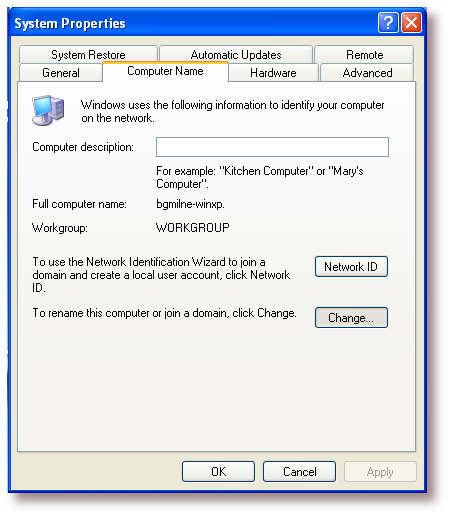This screenshot has width=450, height=516.
Task: Click the System Properties title bar
Action: [193, 23]
